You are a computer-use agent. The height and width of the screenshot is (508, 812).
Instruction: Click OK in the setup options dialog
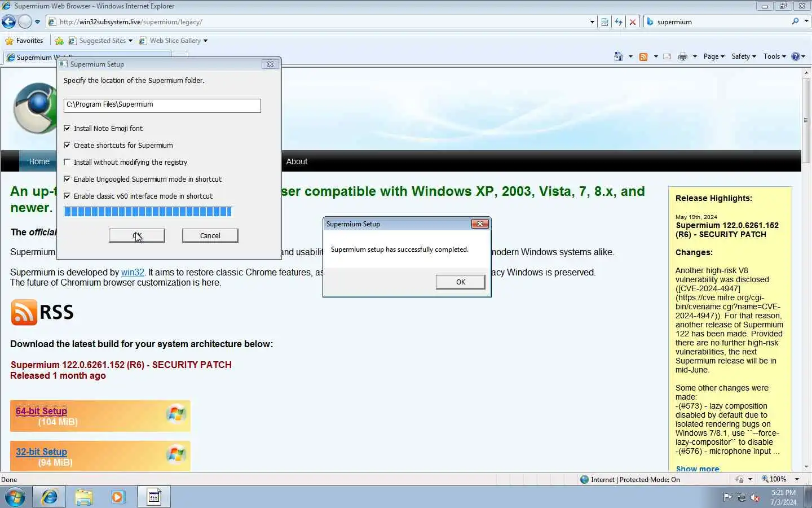pos(137,235)
